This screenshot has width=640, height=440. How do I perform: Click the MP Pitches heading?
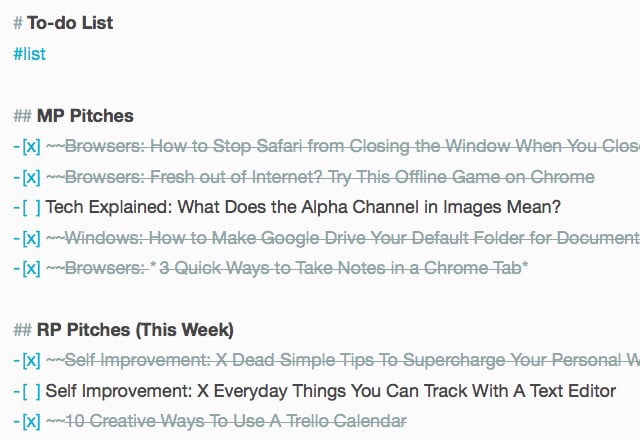point(85,116)
